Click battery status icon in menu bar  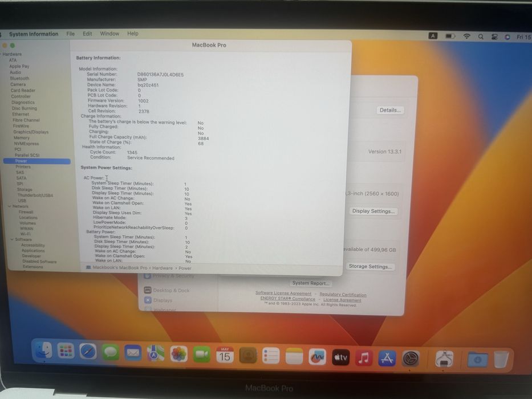pos(450,36)
